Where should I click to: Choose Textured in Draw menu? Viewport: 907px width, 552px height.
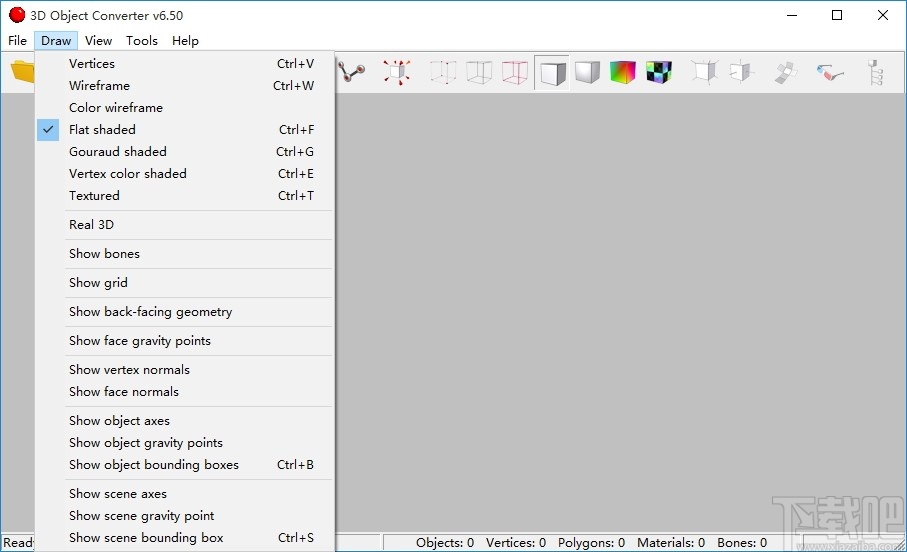pos(185,196)
